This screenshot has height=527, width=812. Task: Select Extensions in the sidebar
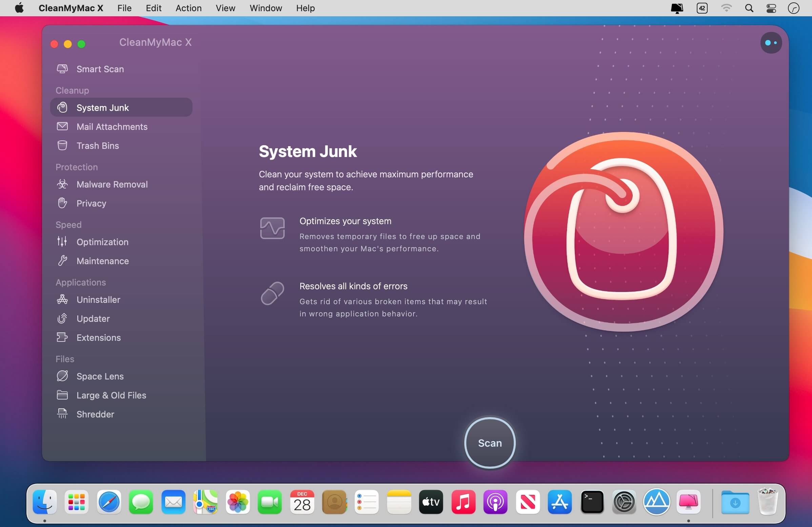click(98, 337)
